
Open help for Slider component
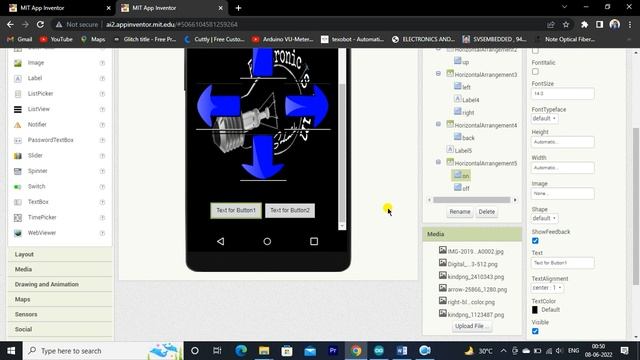102,156
